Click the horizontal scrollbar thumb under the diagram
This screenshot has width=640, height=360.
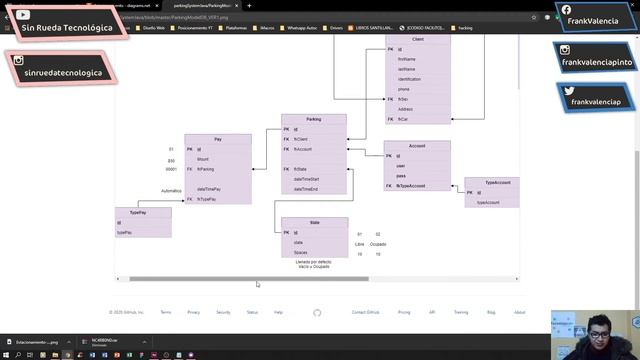coord(249,279)
